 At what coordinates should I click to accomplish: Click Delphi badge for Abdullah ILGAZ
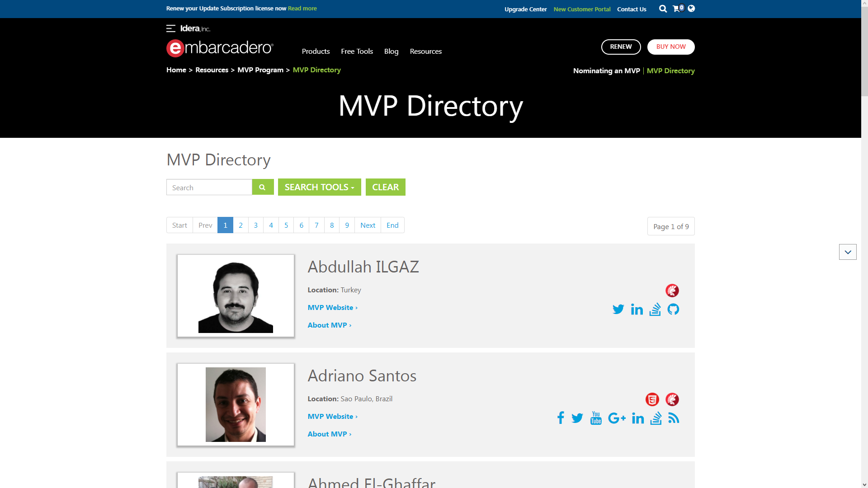[x=672, y=291]
